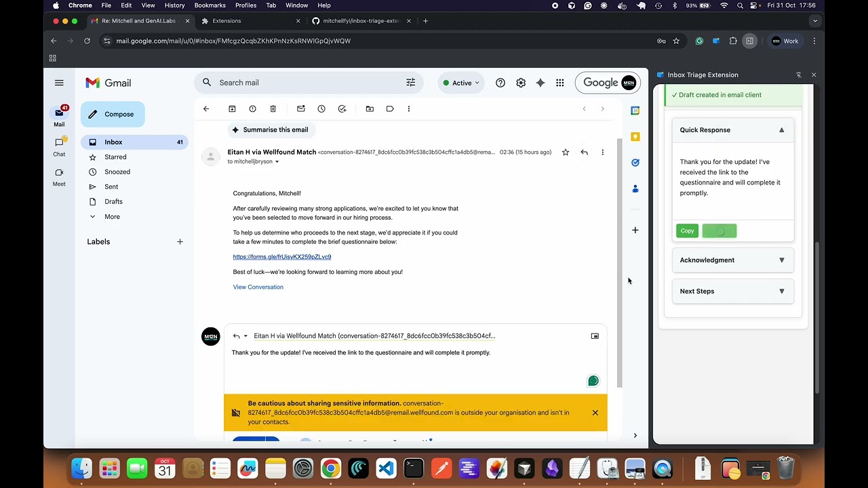Open Gemini sparkle icon in Gmail header

[x=540, y=83]
